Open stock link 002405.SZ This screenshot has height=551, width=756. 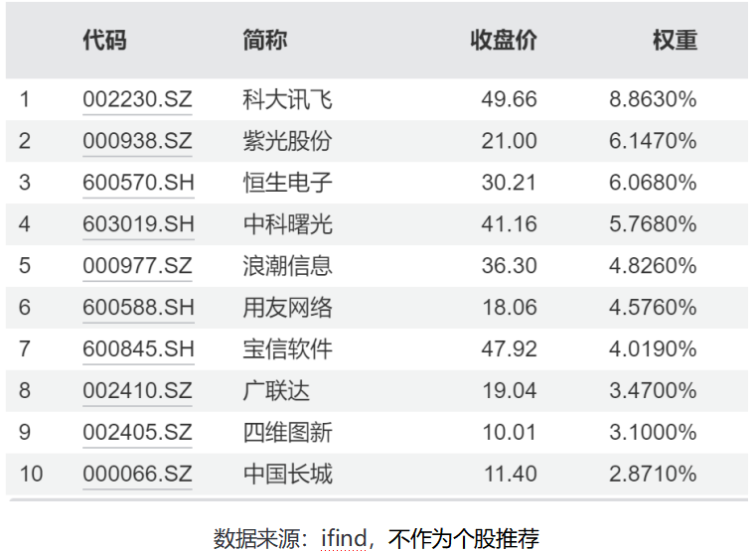click(137, 432)
